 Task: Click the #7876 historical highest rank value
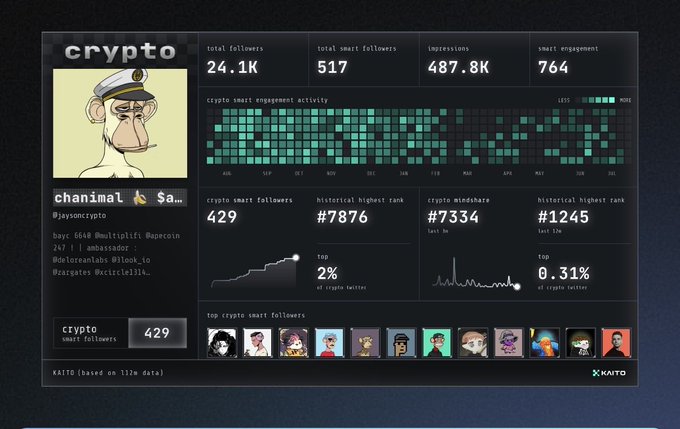point(342,216)
